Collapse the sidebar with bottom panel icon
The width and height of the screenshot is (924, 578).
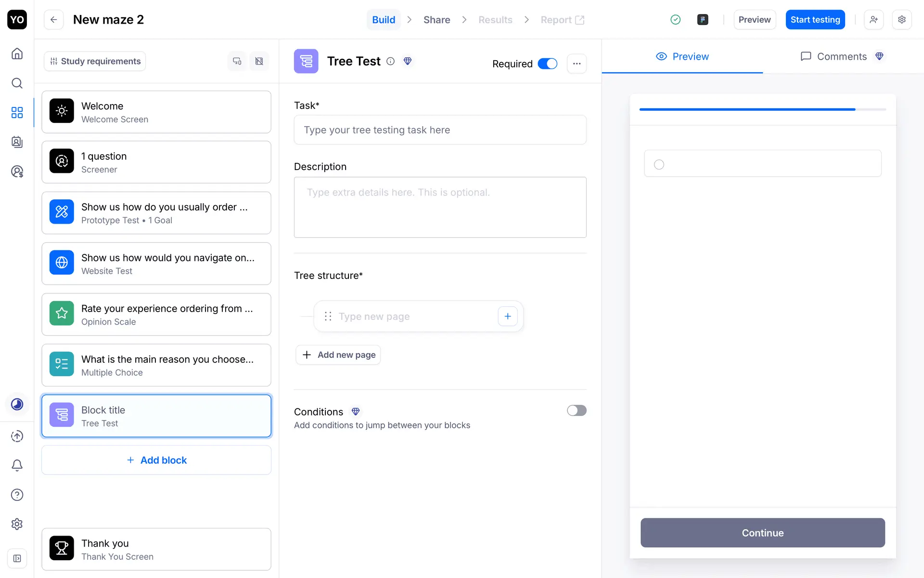(17, 558)
